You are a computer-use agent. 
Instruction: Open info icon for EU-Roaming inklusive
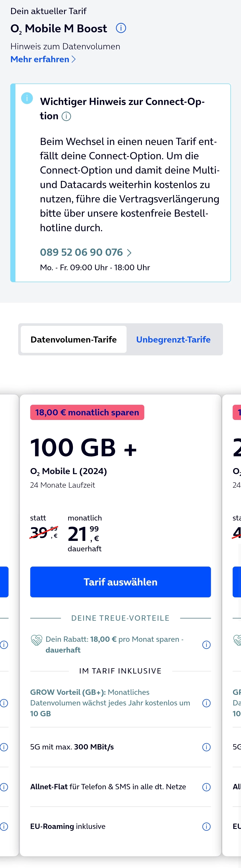pos(206,827)
